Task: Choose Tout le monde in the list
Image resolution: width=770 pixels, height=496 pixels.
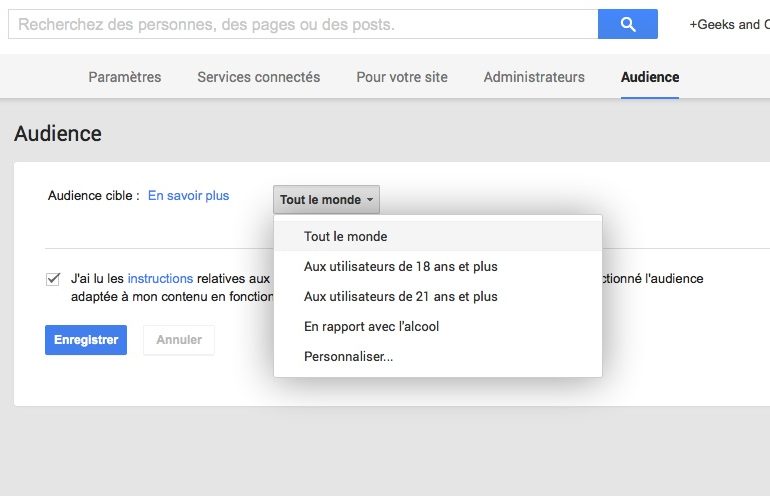Action: (345, 237)
